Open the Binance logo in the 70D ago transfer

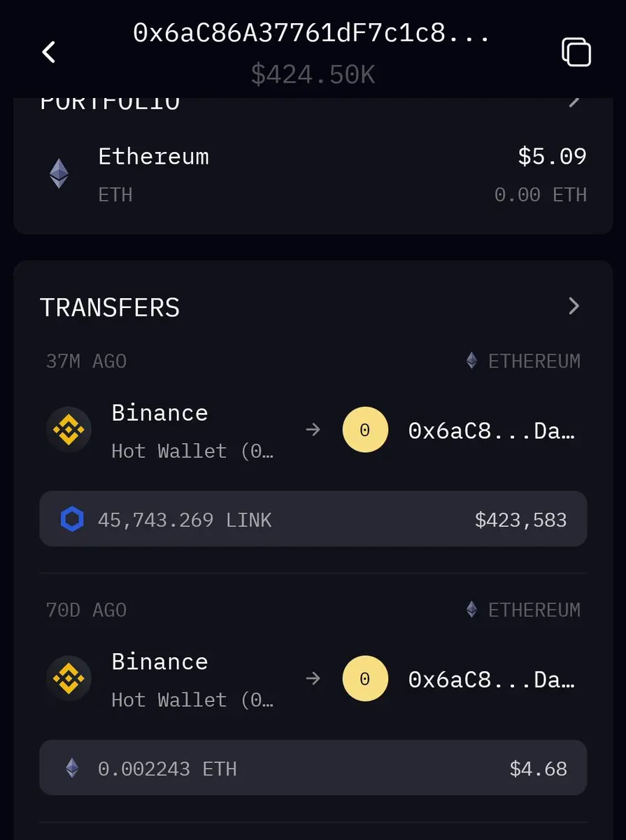69,679
